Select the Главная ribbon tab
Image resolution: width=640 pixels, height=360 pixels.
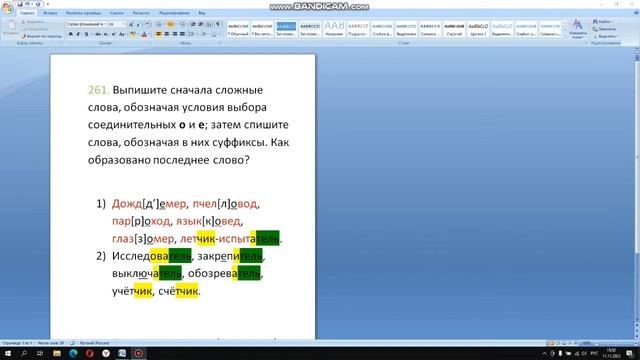(x=27, y=13)
